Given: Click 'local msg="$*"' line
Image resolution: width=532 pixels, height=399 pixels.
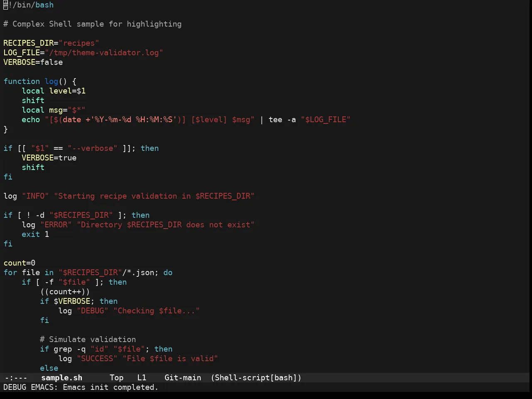Looking at the screenshot, I should pos(54,110).
